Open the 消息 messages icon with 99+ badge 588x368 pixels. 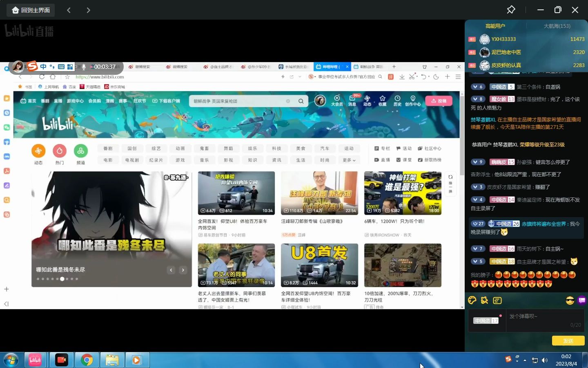pyautogui.click(x=352, y=101)
